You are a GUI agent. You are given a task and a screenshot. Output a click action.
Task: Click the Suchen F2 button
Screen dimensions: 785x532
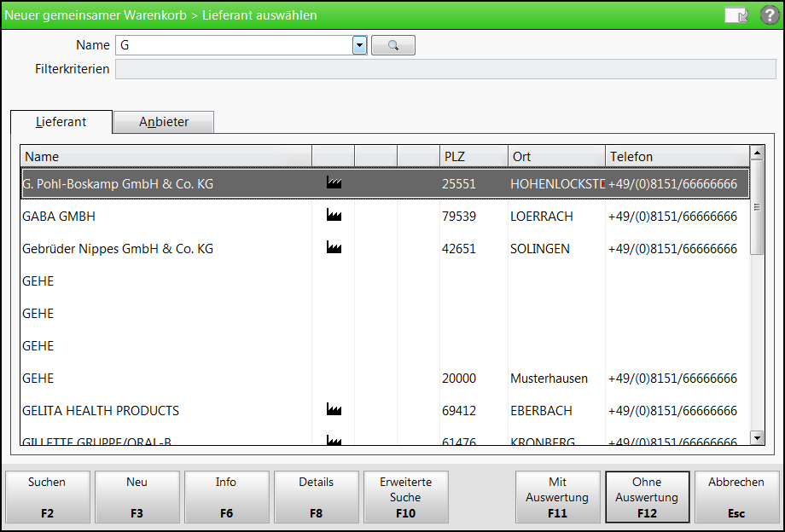[47, 497]
